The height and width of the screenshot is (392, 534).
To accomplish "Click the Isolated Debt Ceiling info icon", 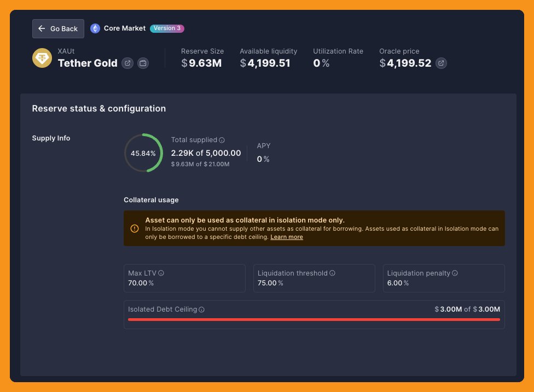I will pos(202,309).
